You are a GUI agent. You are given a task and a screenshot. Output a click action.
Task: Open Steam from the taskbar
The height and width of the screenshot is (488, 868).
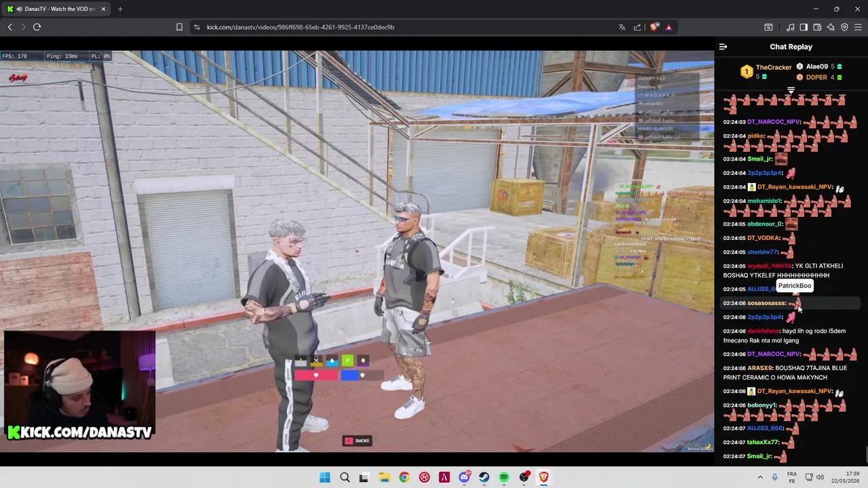tap(484, 477)
